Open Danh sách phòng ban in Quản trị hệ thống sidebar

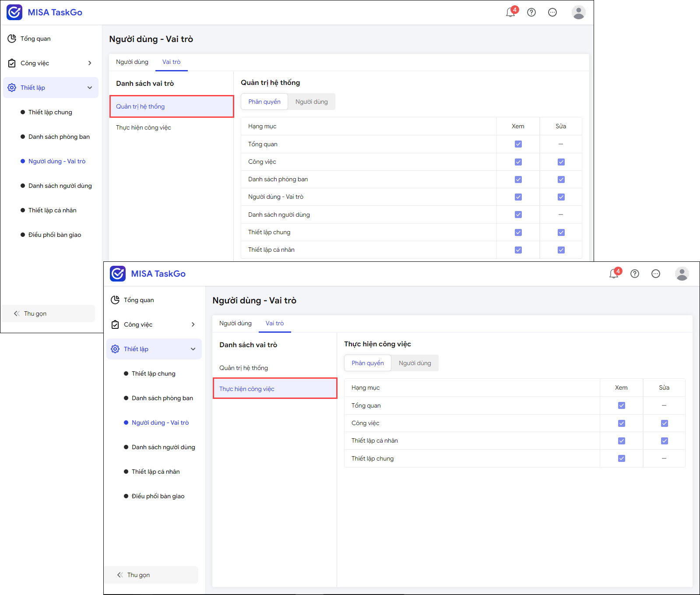tap(59, 137)
